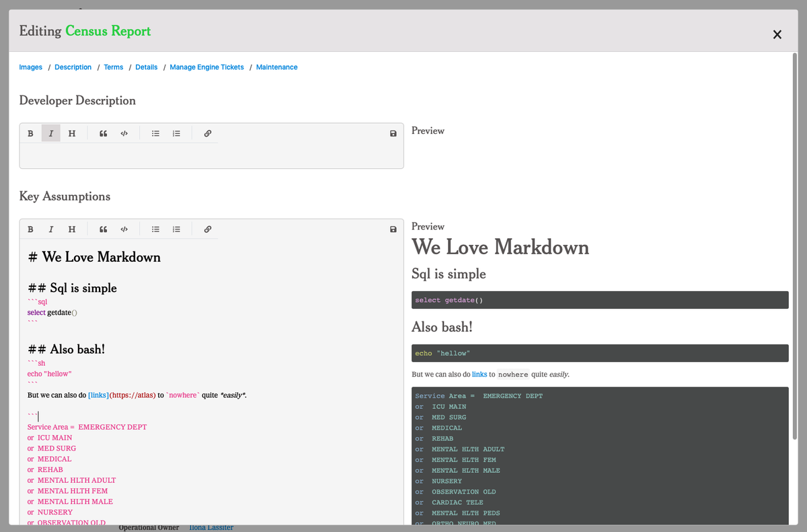Toggle Italic in Developer Description toolbar
This screenshot has width=807, height=532.
point(51,133)
